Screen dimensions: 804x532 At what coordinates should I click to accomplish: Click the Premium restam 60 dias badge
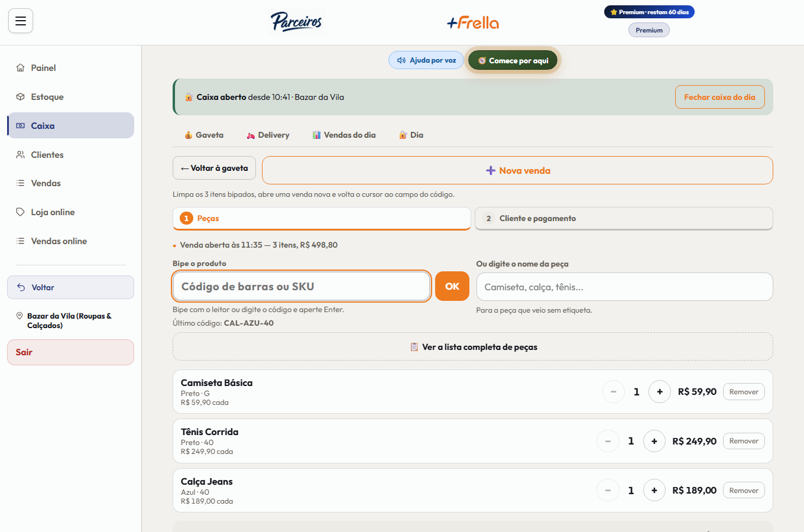pyautogui.click(x=649, y=12)
